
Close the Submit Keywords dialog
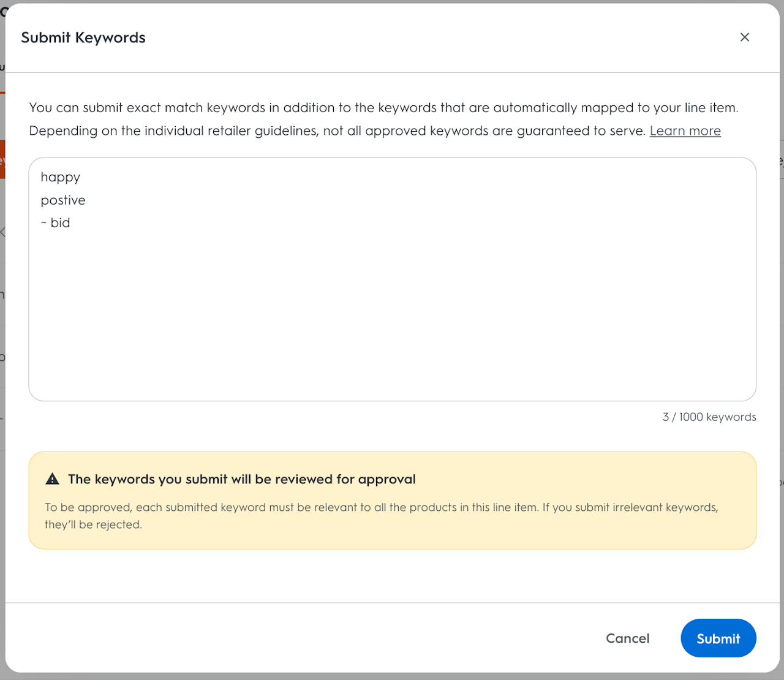[x=744, y=37]
